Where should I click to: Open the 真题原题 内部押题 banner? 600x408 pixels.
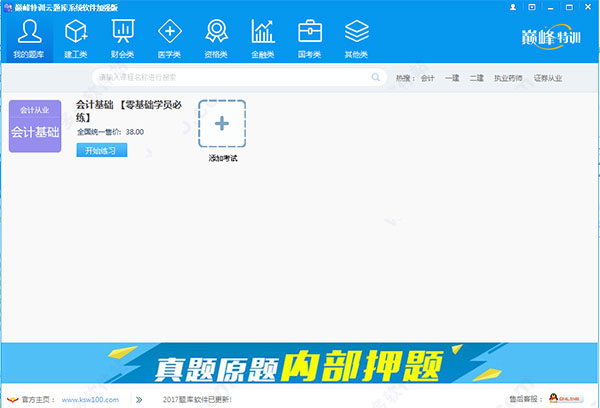pos(300,362)
